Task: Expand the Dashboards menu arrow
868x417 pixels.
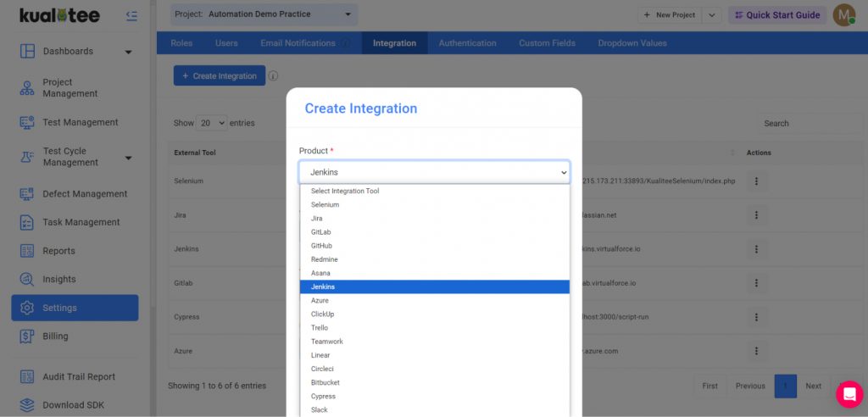Action: 129,52
